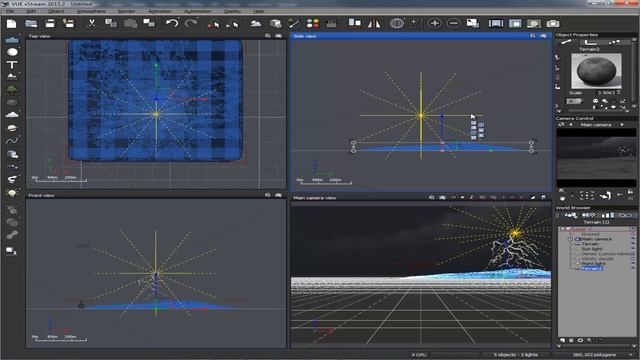The height and width of the screenshot is (360, 640).
Task: Open the atmosphere editor cloud icon
Action: click(256, 24)
